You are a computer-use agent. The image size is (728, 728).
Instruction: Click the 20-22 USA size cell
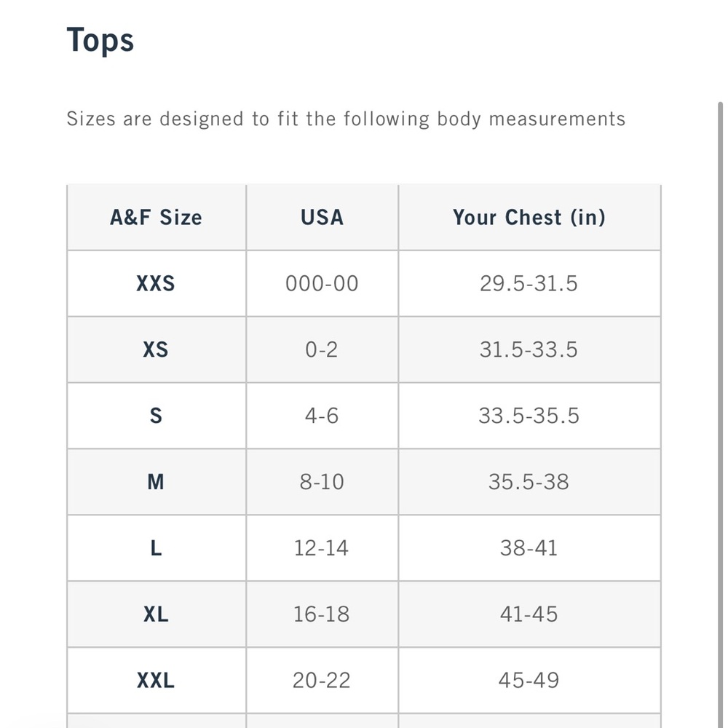[x=321, y=681]
